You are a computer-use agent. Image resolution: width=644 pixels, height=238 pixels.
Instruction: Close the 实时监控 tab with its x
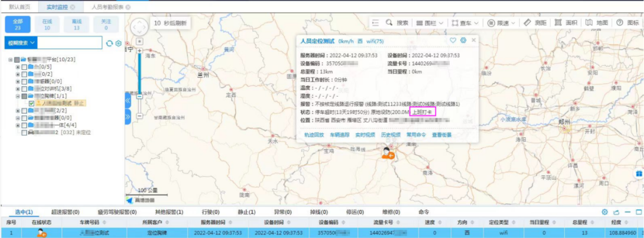point(73,7)
